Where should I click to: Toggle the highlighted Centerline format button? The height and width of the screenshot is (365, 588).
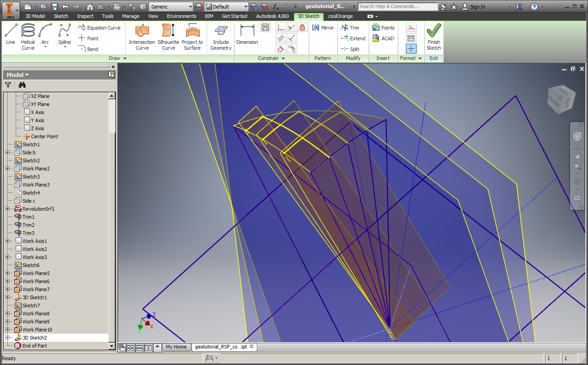coord(411,49)
